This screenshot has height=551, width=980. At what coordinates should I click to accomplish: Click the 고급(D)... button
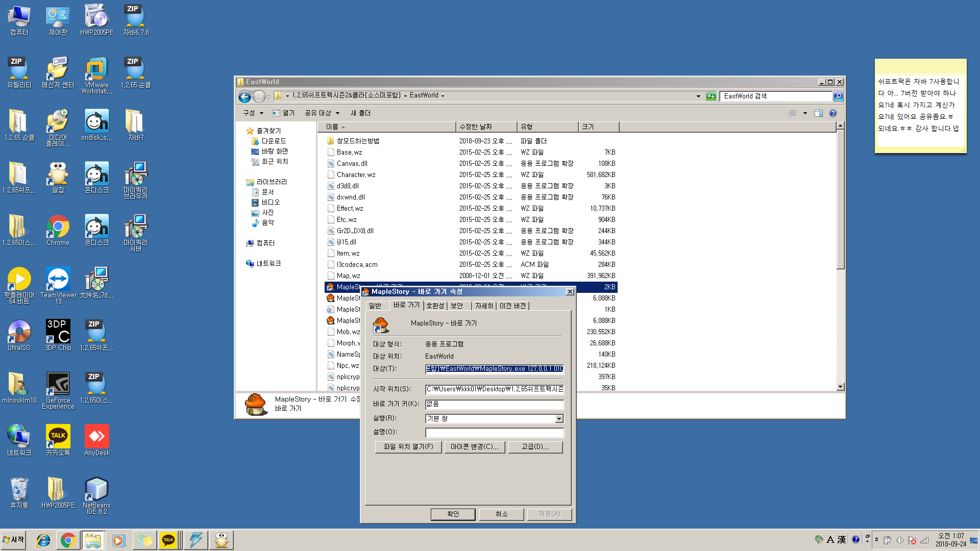coord(535,447)
